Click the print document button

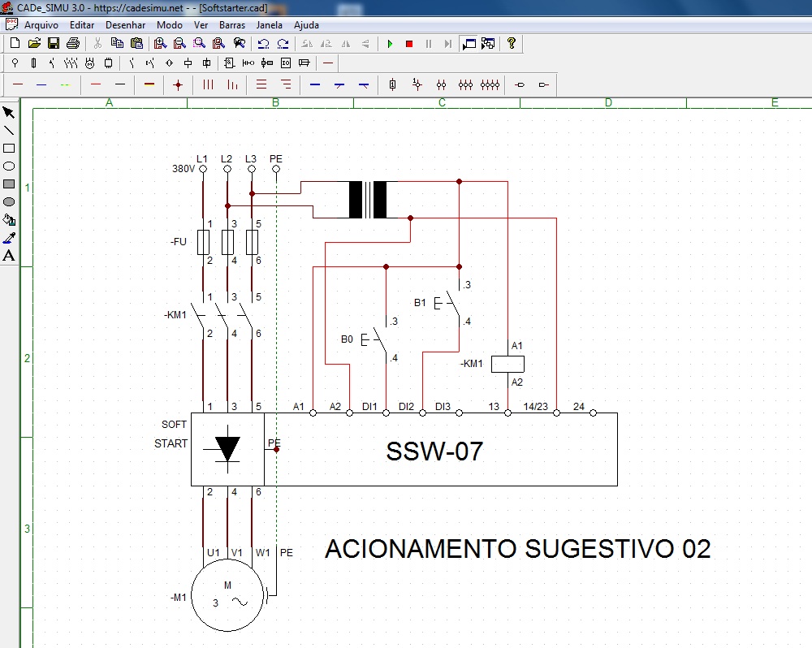(72, 43)
